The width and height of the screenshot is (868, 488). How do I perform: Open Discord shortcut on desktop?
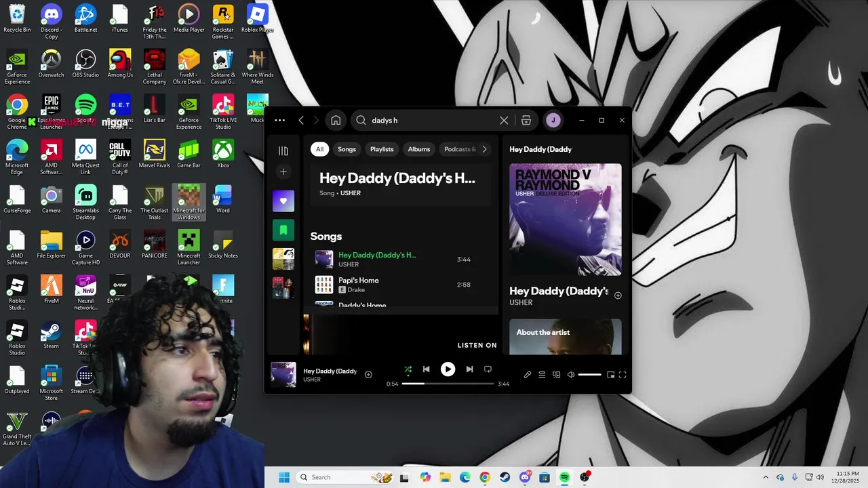[51, 22]
